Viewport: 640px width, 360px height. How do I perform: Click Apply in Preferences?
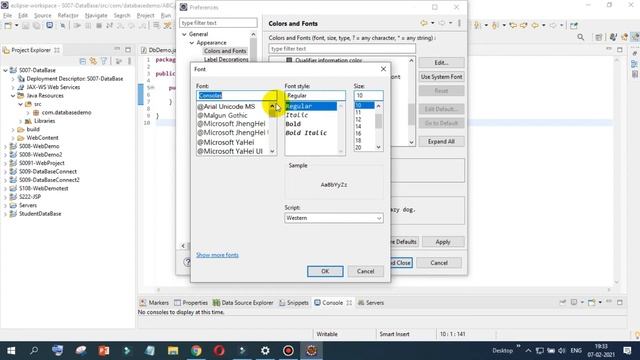[443, 242]
